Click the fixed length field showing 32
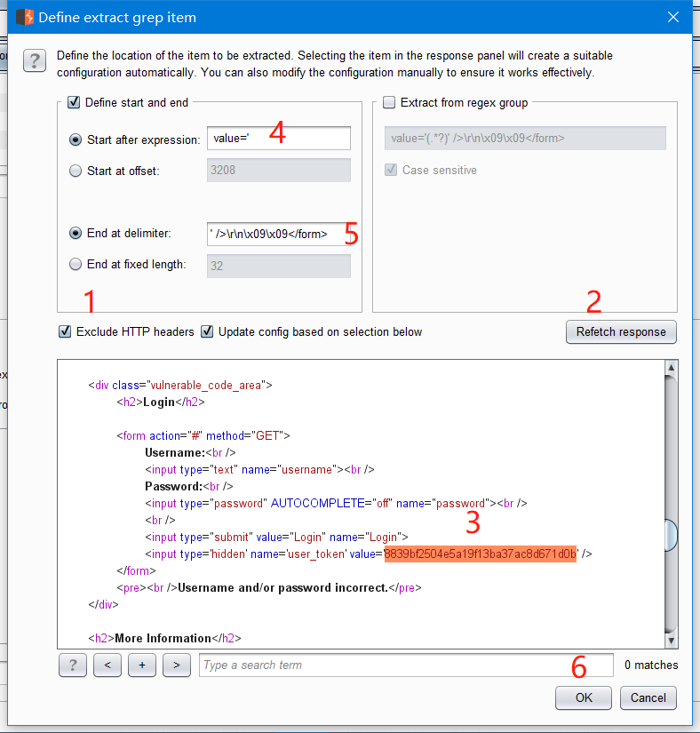Image resolution: width=700 pixels, height=733 pixels. coord(279,266)
